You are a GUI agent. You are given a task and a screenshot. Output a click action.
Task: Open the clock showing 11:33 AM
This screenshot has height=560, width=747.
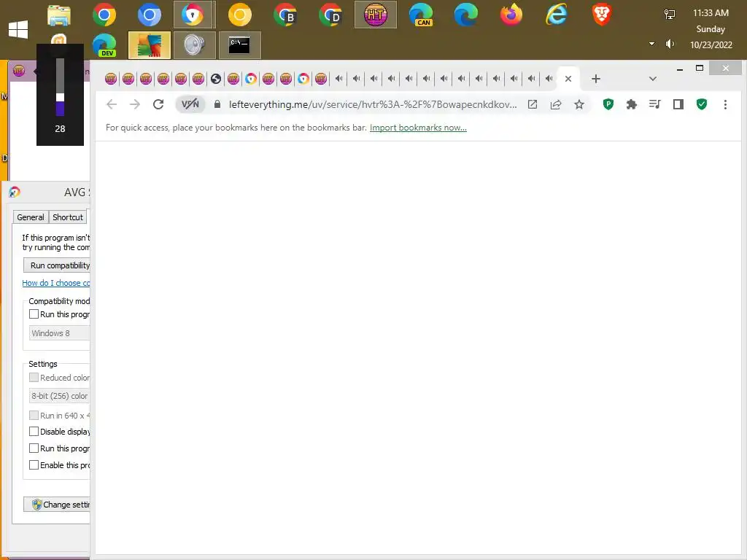coord(711,13)
